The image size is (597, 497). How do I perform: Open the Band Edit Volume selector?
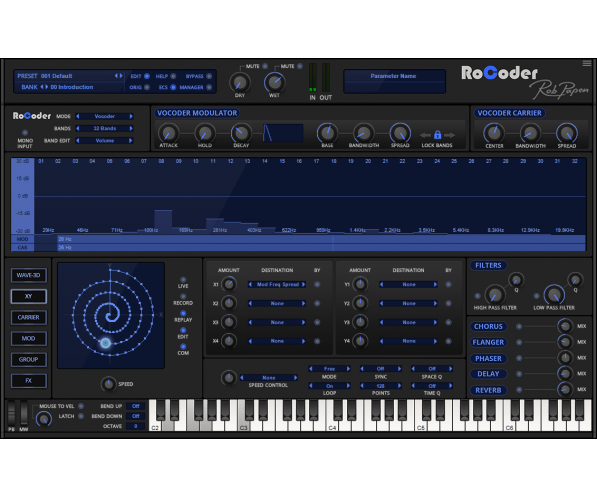pyautogui.click(x=105, y=141)
